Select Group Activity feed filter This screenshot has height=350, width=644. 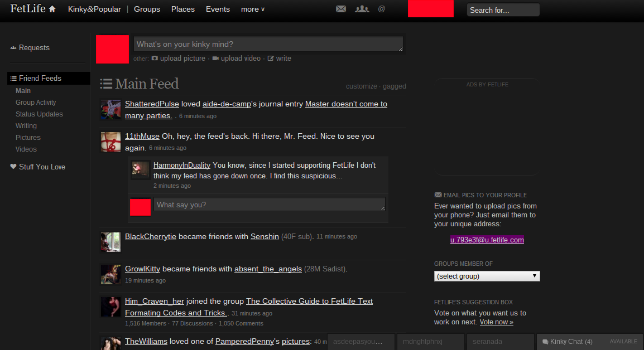pos(36,102)
